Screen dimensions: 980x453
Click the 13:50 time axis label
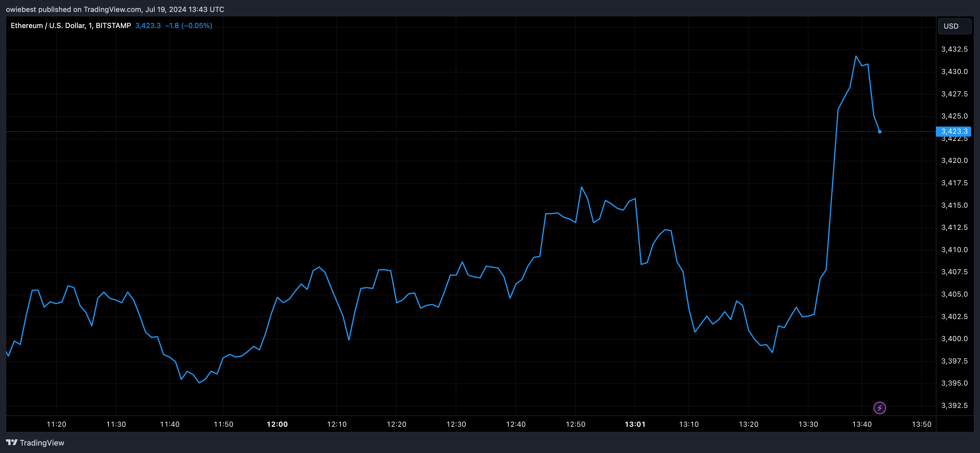[x=922, y=424]
